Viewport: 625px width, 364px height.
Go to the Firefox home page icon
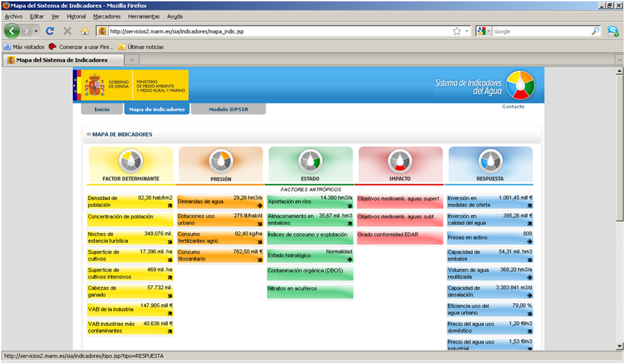click(x=85, y=31)
